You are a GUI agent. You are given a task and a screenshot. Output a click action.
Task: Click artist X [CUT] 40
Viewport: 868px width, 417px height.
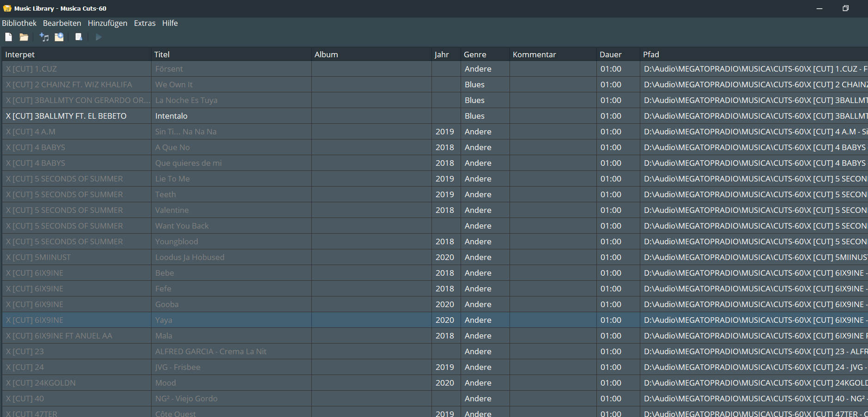[25, 399]
